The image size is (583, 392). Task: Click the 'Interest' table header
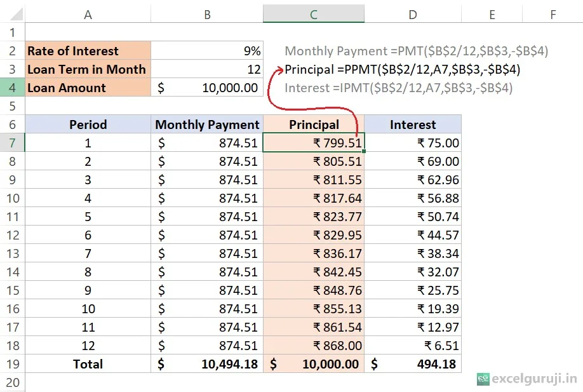413,125
